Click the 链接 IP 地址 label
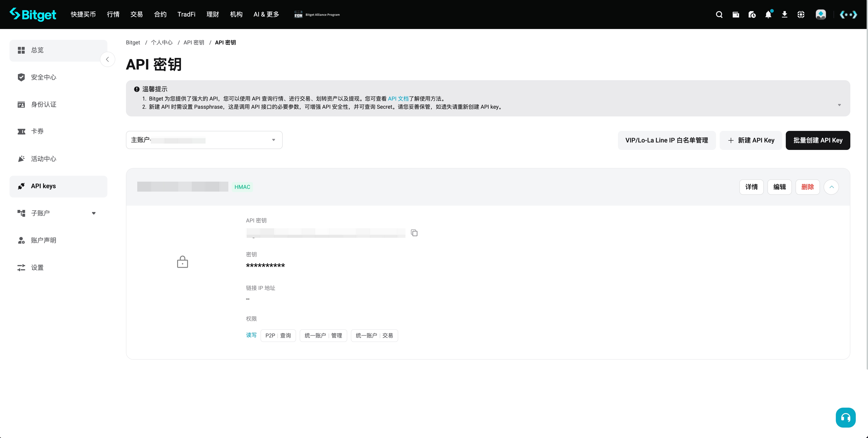The image size is (868, 438). coord(260,288)
